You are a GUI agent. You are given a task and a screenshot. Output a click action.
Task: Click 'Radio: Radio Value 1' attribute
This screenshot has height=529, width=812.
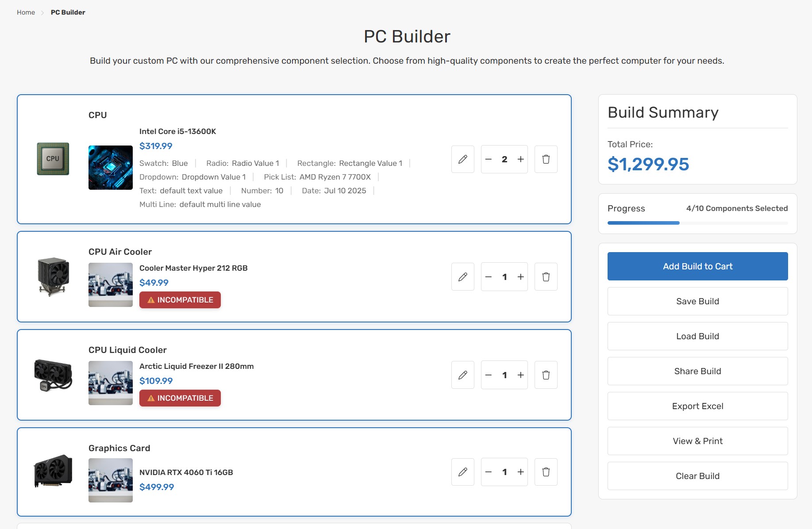242,163
